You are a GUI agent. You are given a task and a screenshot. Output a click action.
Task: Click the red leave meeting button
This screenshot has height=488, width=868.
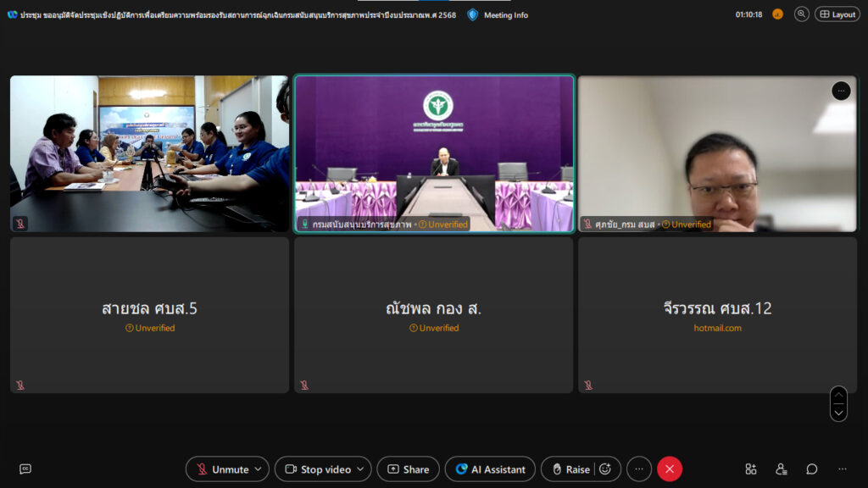click(x=670, y=469)
